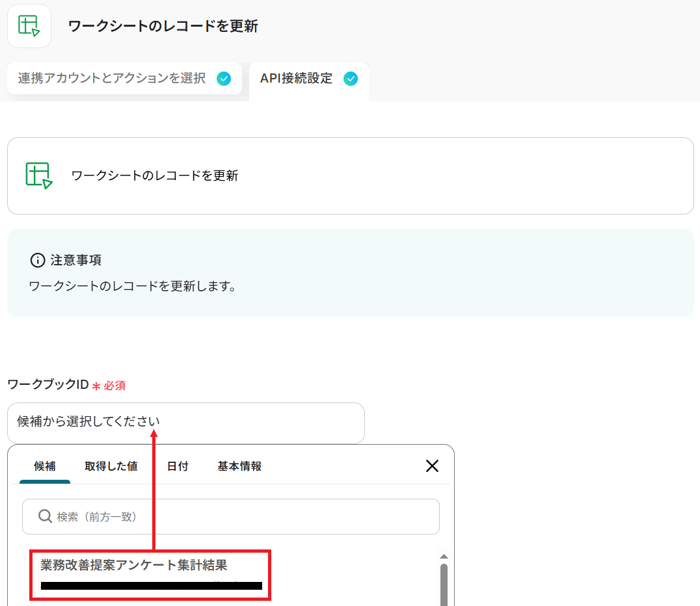Image resolution: width=700 pixels, height=606 pixels.
Task: Click the worksheet app icon in the header
Action: (29, 26)
